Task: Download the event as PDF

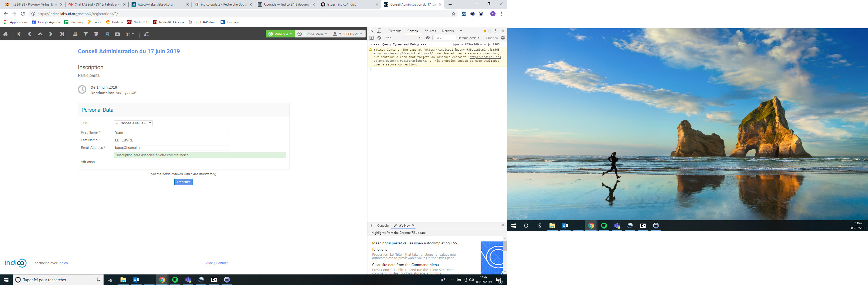Action: pyautogui.click(x=107, y=34)
